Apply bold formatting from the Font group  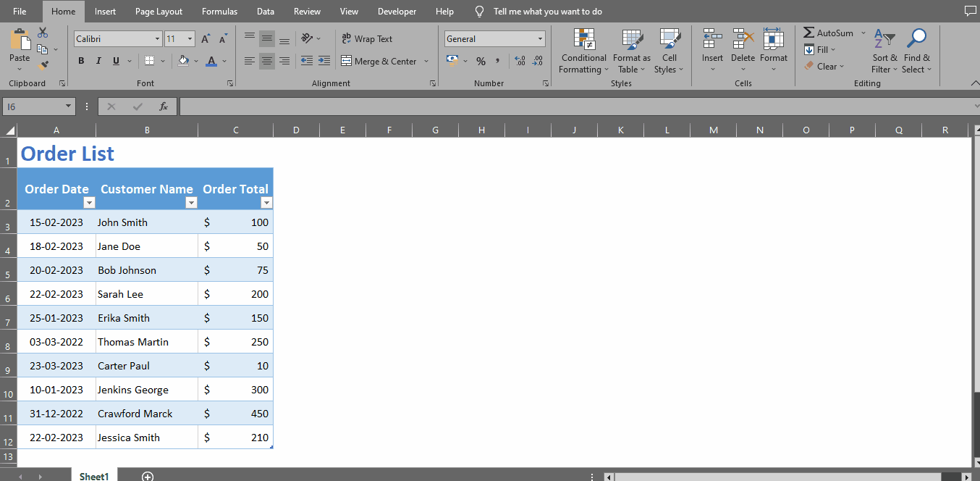(x=81, y=60)
